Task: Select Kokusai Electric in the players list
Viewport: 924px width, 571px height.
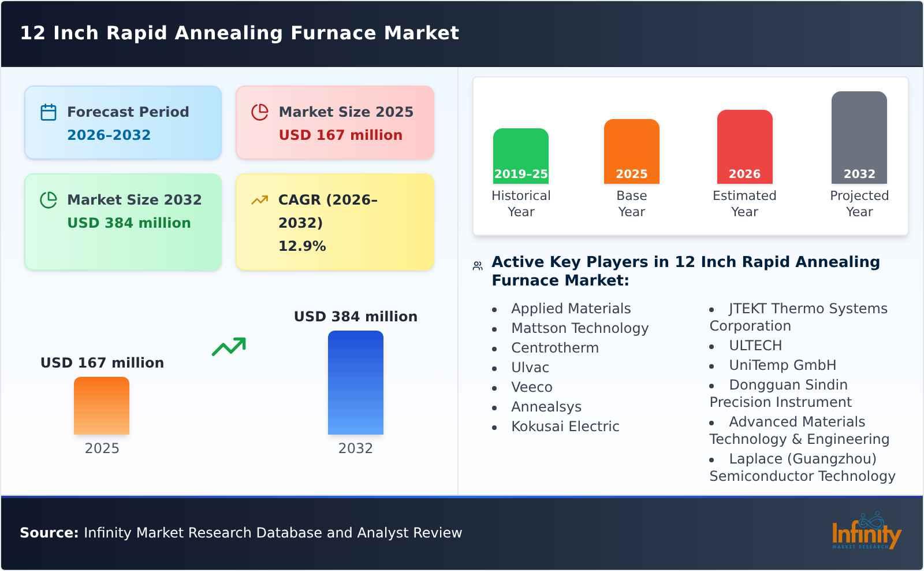Action: [565, 427]
